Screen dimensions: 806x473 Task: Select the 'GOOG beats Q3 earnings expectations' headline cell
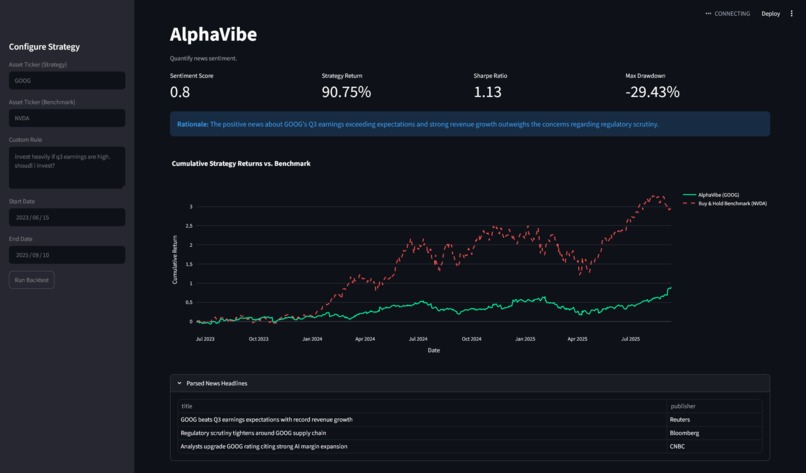click(x=422, y=420)
